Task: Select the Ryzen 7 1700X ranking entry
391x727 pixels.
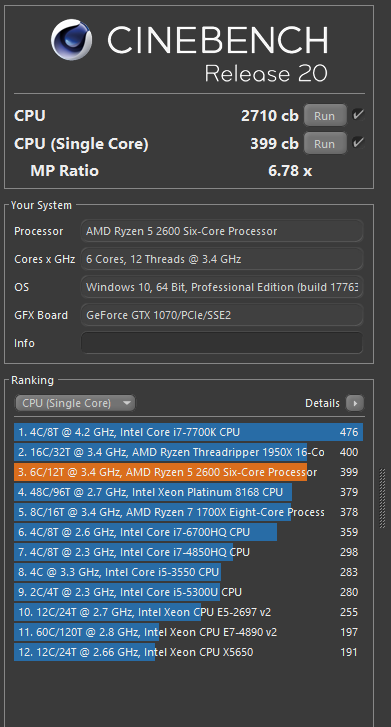Action: (x=188, y=512)
